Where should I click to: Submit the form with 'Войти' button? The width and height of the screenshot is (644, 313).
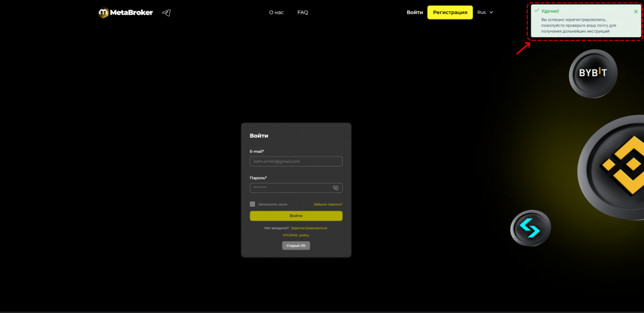coord(296,216)
